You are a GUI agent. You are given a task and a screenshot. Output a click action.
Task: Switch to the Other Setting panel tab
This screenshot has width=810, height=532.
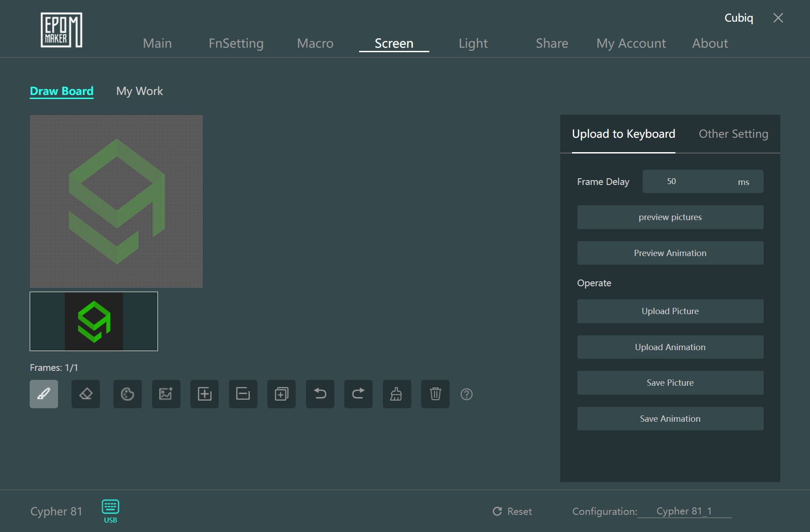733,134
